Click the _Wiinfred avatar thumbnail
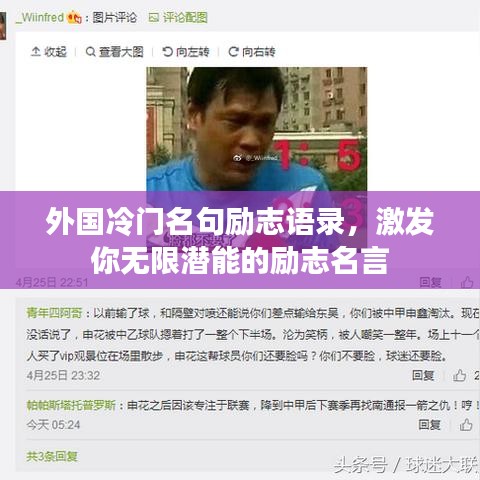Screen dimensions: 480x480 (x=3, y=26)
